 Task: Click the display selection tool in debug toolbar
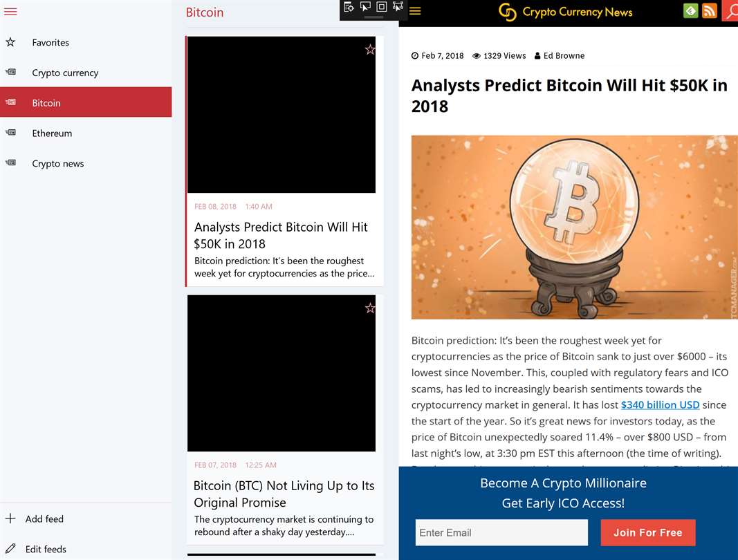[365, 7]
